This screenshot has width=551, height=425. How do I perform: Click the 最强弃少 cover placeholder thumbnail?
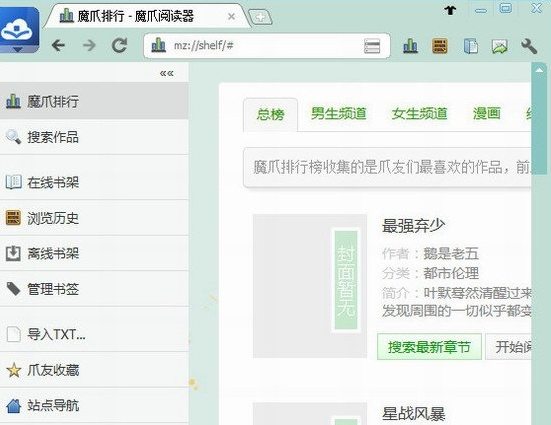point(310,286)
